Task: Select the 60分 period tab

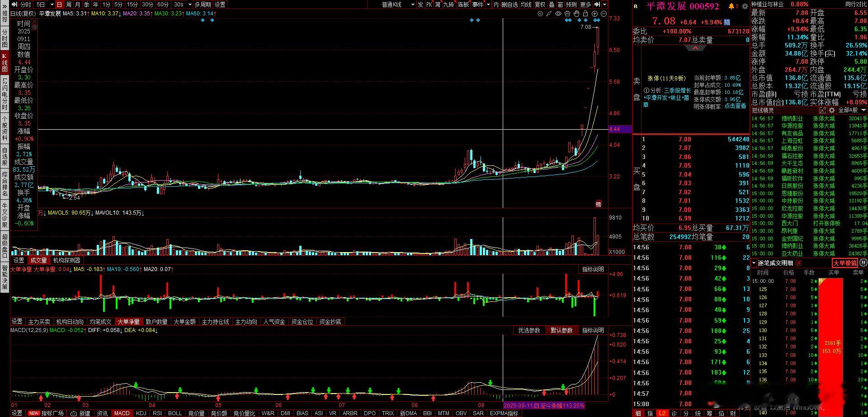Action: pos(163,5)
